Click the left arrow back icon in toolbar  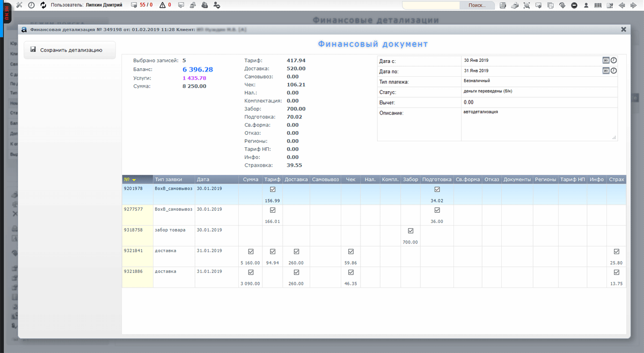pyautogui.click(x=622, y=5)
